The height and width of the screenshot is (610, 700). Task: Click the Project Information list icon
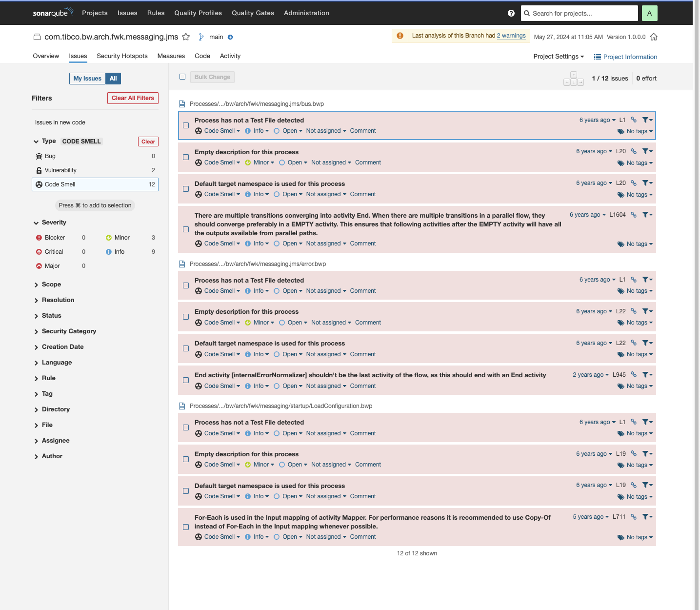click(x=597, y=57)
